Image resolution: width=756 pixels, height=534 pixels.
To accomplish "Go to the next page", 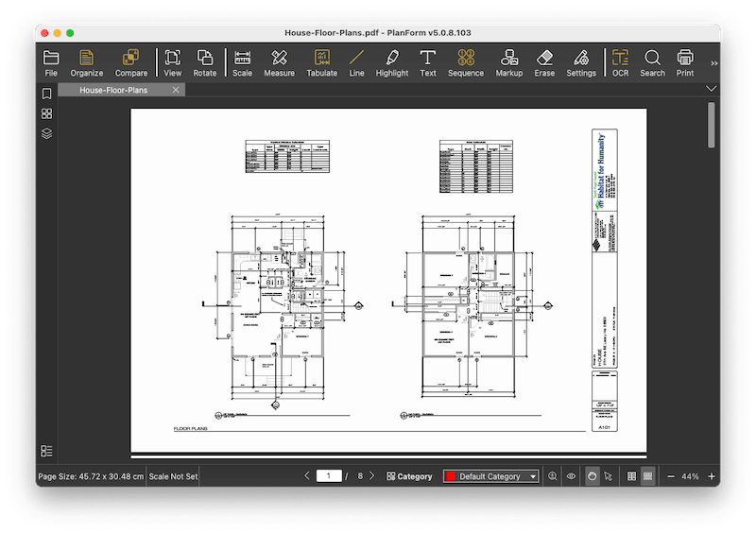I will (371, 475).
